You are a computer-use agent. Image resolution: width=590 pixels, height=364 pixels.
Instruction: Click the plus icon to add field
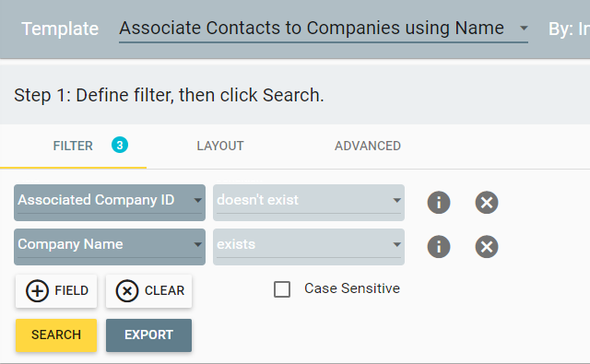[37, 290]
